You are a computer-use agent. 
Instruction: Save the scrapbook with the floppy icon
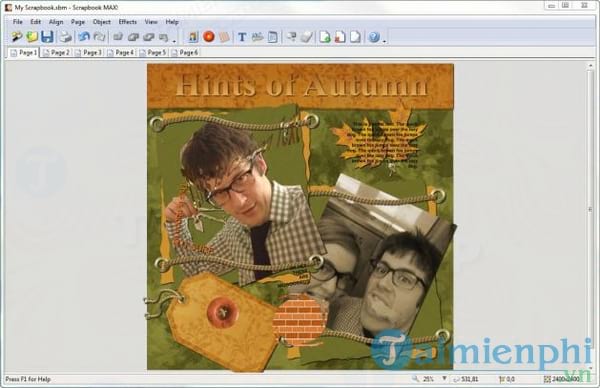point(47,37)
